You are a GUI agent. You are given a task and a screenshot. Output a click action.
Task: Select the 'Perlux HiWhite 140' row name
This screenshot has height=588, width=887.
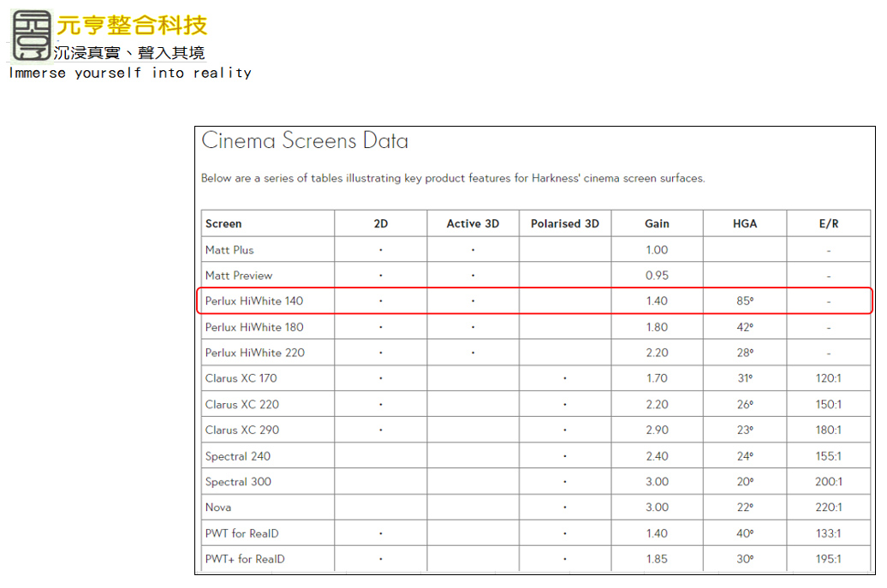coord(254,300)
